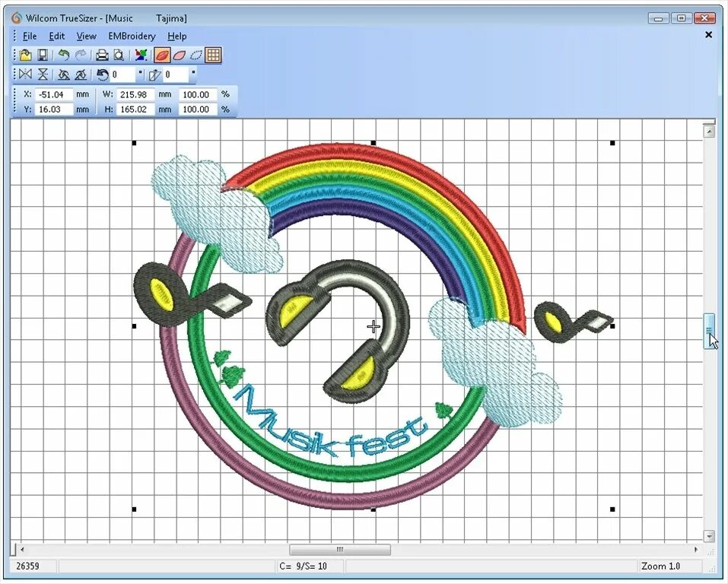Image resolution: width=728 pixels, height=584 pixels.
Task: Undo the last action
Action: pos(64,56)
